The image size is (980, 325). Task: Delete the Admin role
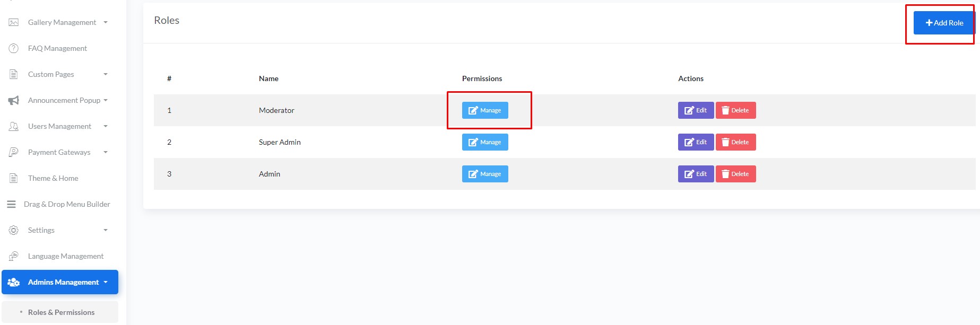coord(735,174)
